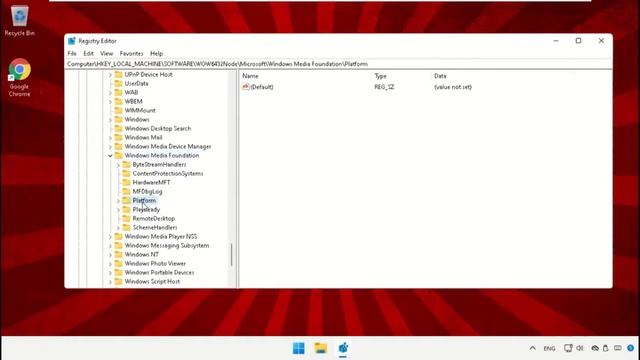The image size is (640, 360).
Task: Click the tree pane vertical scrollbar thumb
Action: pyautogui.click(x=231, y=255)
